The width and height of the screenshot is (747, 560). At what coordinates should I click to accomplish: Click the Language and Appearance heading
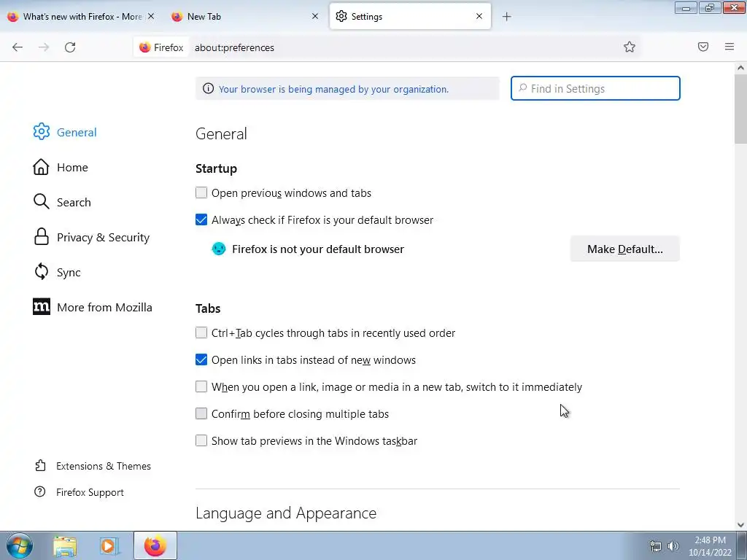point(286,513)
